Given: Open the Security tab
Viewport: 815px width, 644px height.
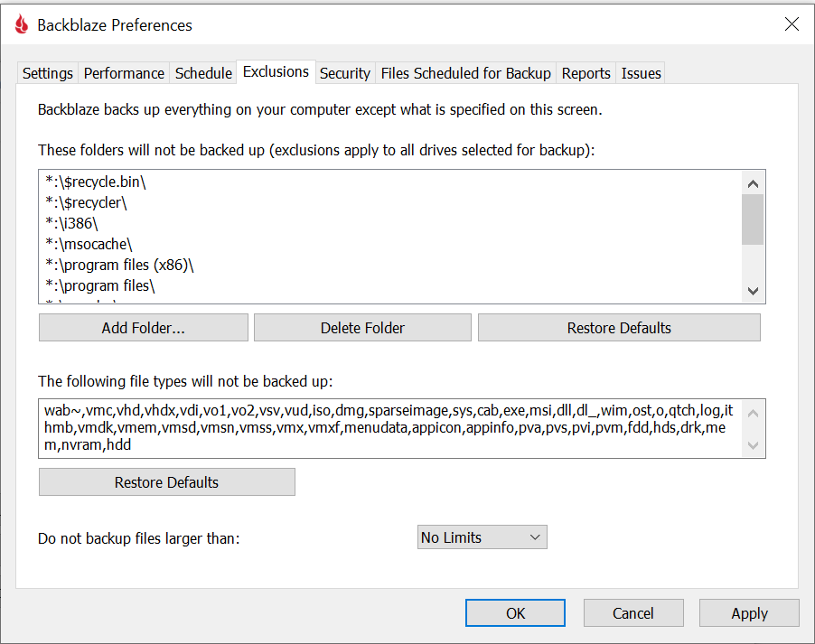Looking at the screenshot, I should click(344, 73).
